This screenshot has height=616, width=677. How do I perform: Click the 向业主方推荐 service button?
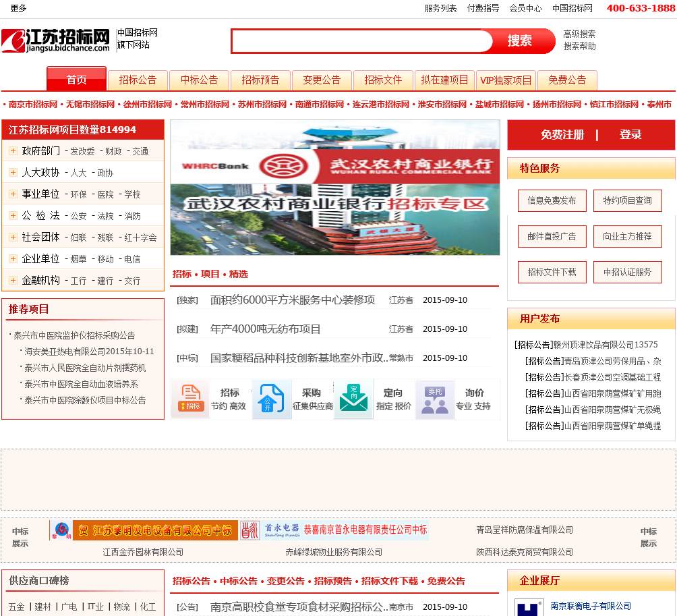[627, 236]
